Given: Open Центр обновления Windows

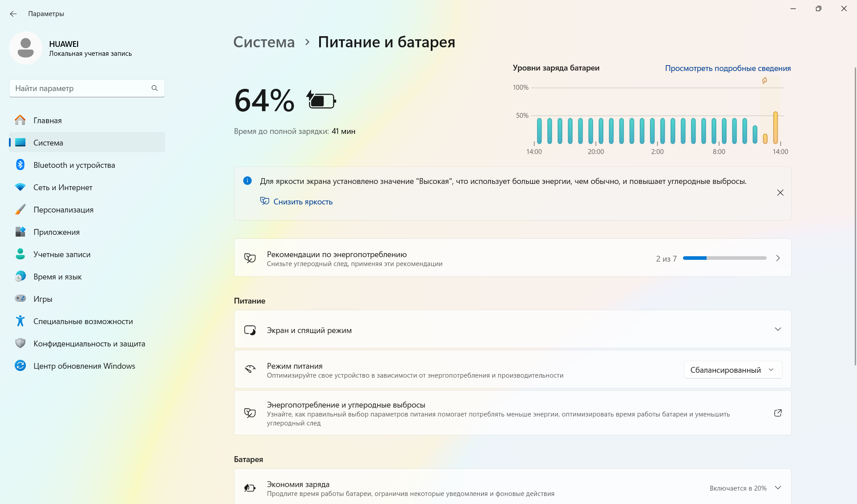Looking at the screenshot, I should click(x=87, y=366).
